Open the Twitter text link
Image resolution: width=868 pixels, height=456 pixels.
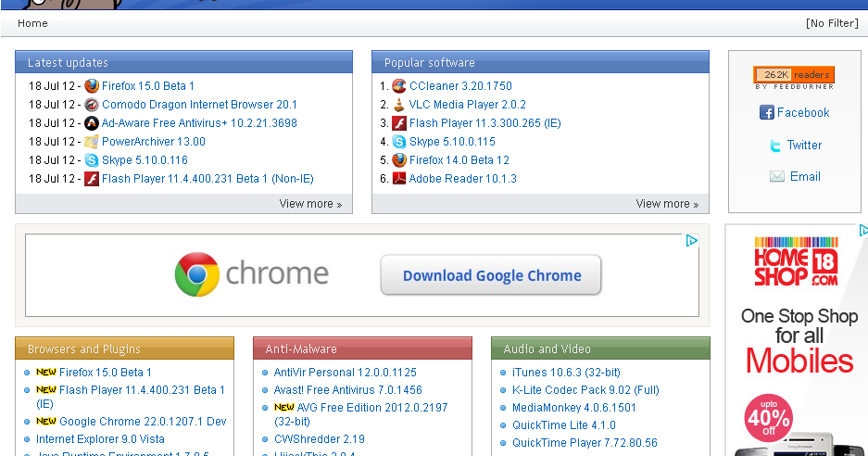[x=804, y=146]
